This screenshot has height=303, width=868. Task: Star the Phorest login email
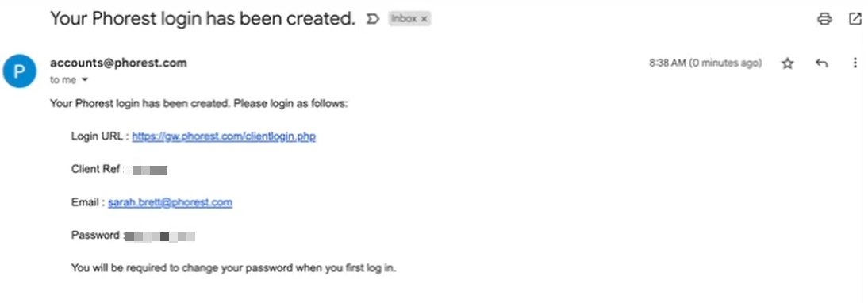point(787,63)
